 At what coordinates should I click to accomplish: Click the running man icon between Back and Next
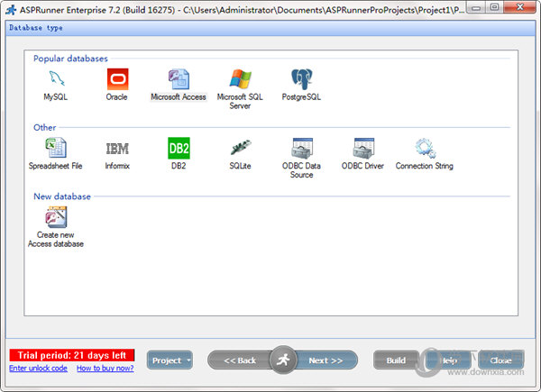point(283,360)
